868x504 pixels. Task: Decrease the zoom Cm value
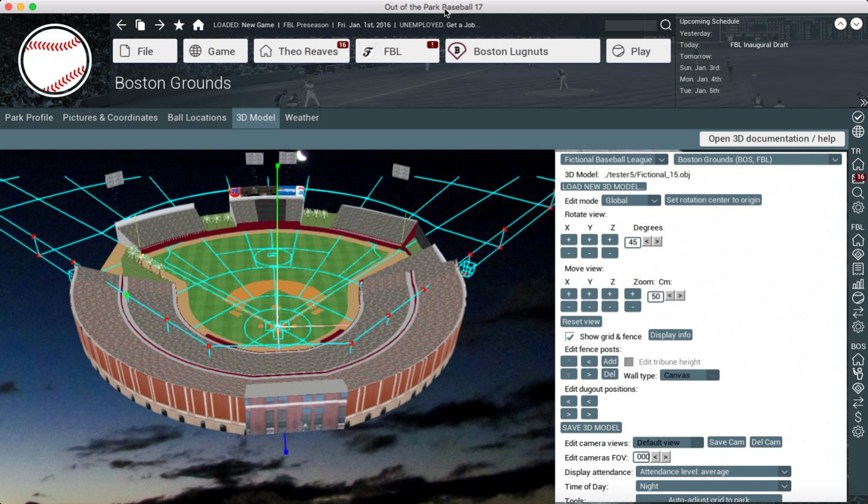pyautogui.click(x=670, y=296)
